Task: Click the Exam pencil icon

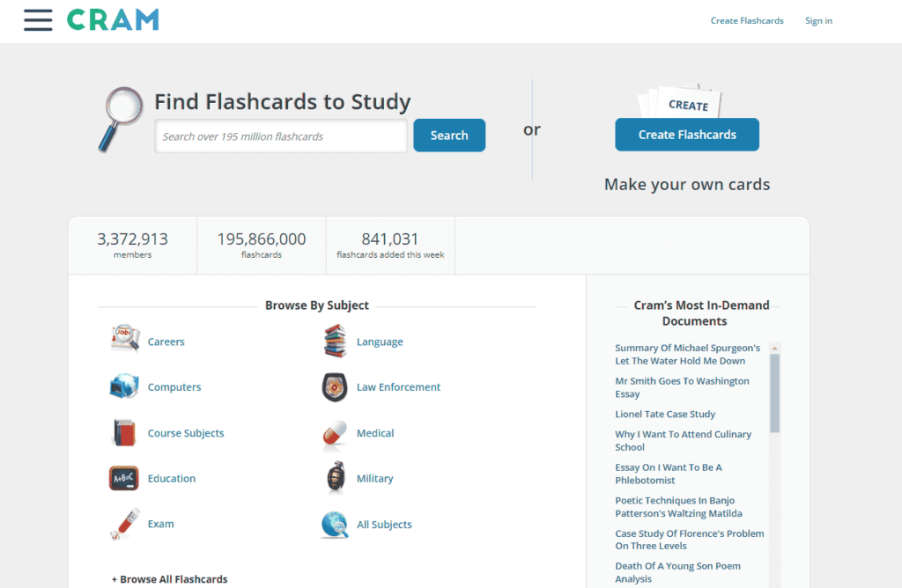Action: pos(125,524)
